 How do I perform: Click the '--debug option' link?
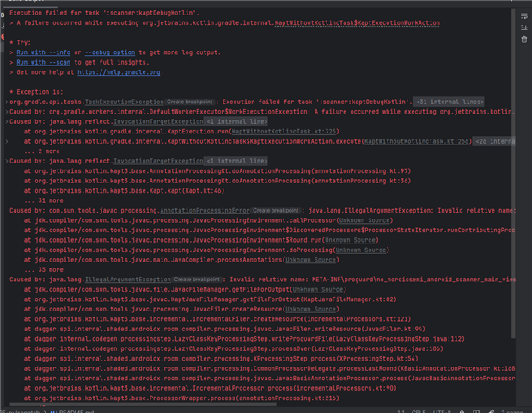(110, 52)
